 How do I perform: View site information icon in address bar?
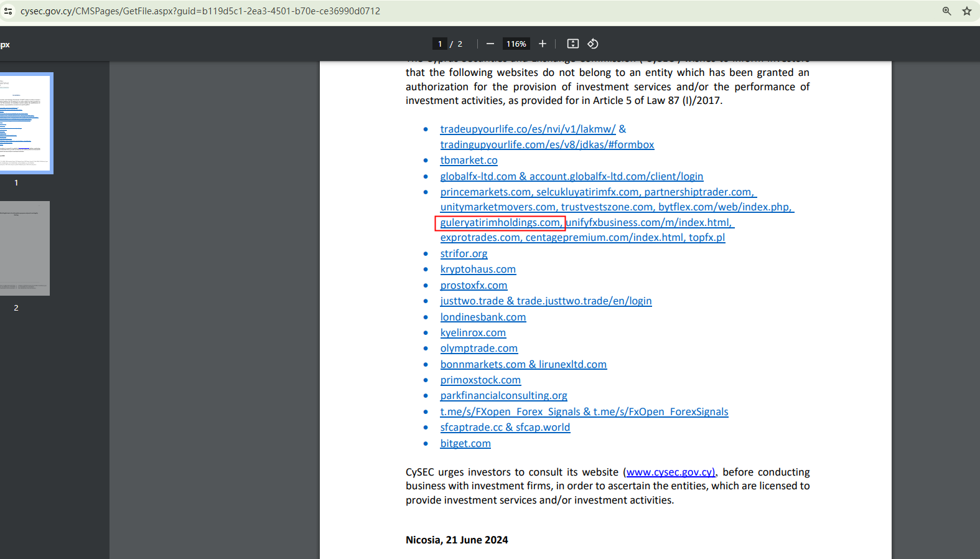[x=8, y=11]
